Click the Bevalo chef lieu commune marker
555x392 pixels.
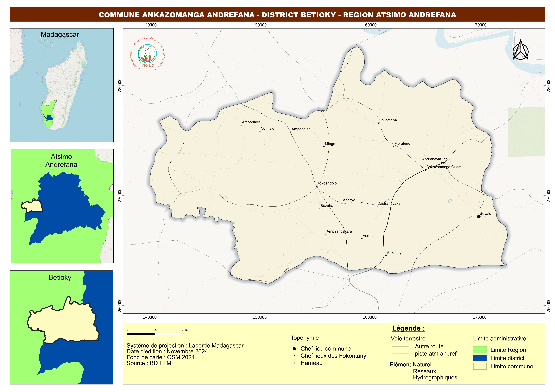click(x=479, y=217)
